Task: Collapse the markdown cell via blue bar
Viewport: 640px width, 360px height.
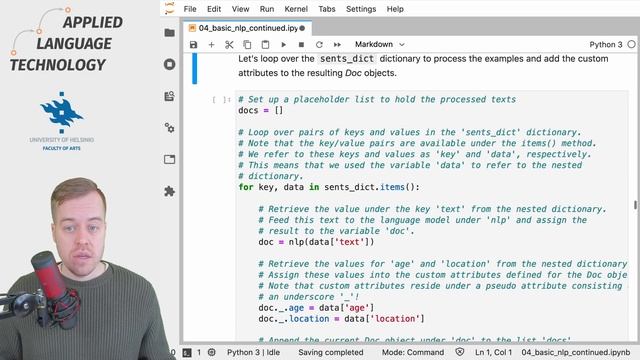Action: click(195, 68)
